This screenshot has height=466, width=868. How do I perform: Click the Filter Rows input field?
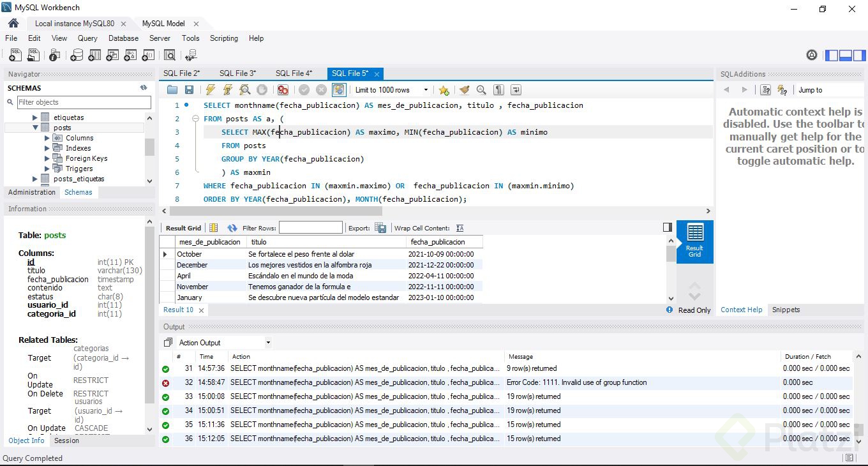pyautogui.click(x=310, y=228)
